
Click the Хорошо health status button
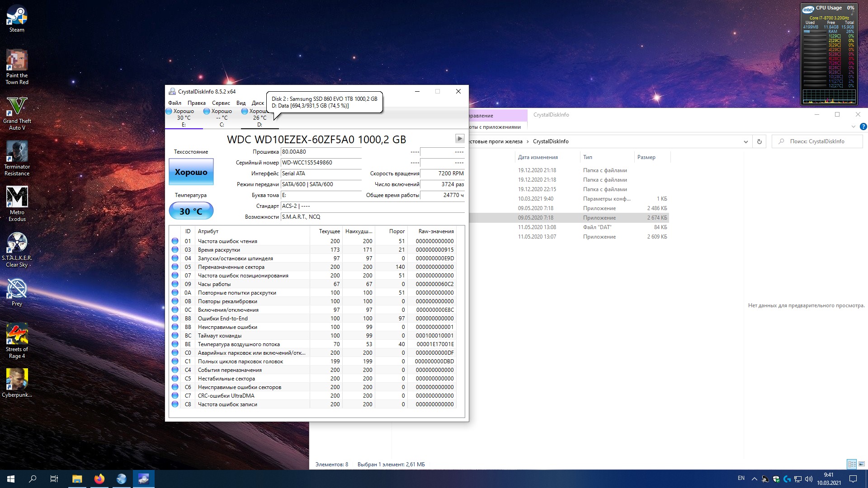click(191, 172)
